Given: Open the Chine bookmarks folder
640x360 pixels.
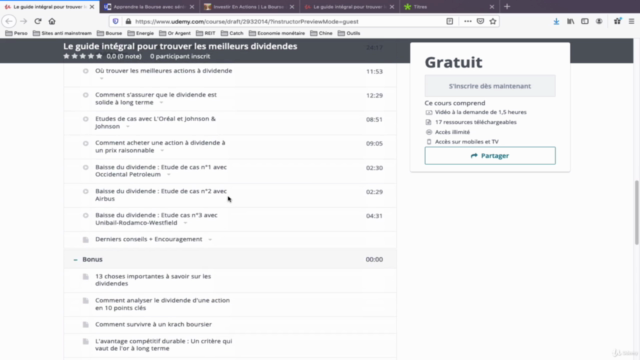Looking at the screenshot, I should pos(321,33).
